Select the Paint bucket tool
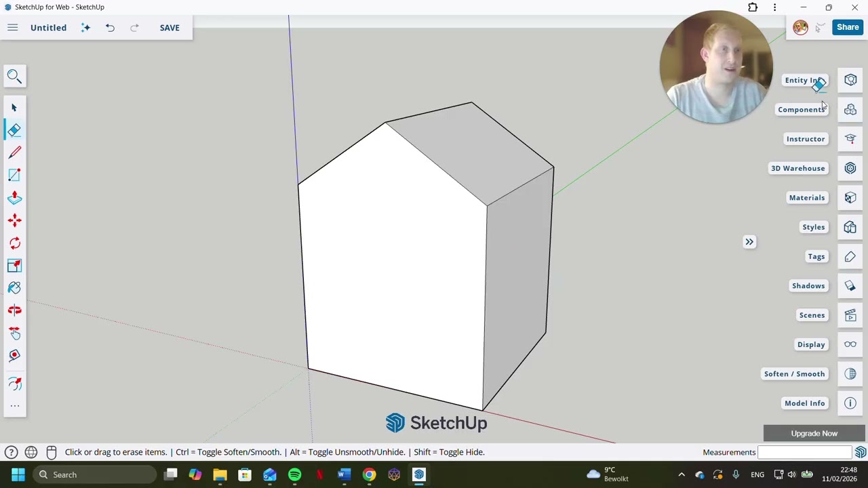Screen dimensions: 868x488 point(14,288)
